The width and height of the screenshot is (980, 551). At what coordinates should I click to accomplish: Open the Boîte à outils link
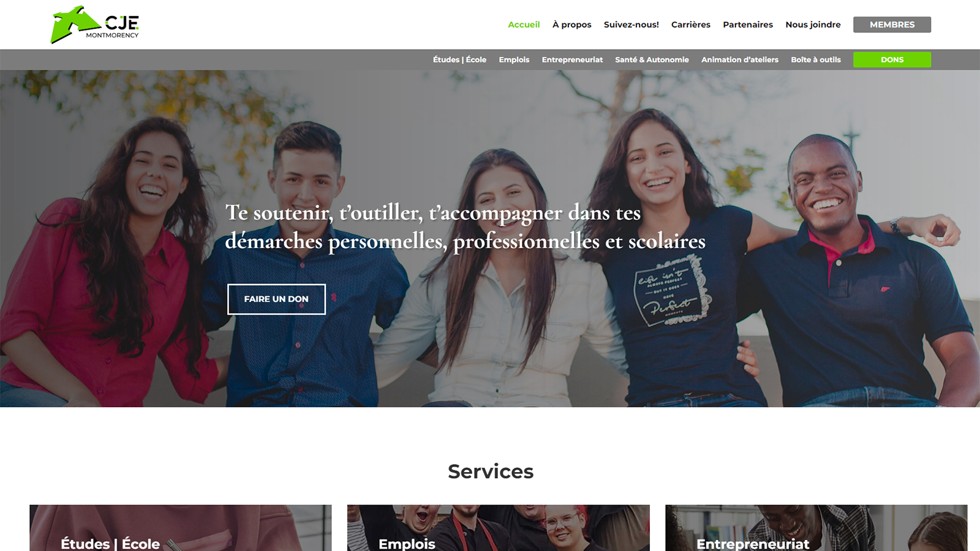pyautogui.click(x=815, y=59)
